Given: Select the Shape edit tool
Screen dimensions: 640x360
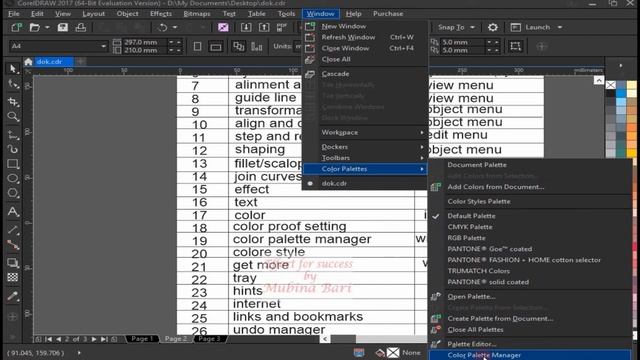Looking at the screenshot, I should [13, 84].
